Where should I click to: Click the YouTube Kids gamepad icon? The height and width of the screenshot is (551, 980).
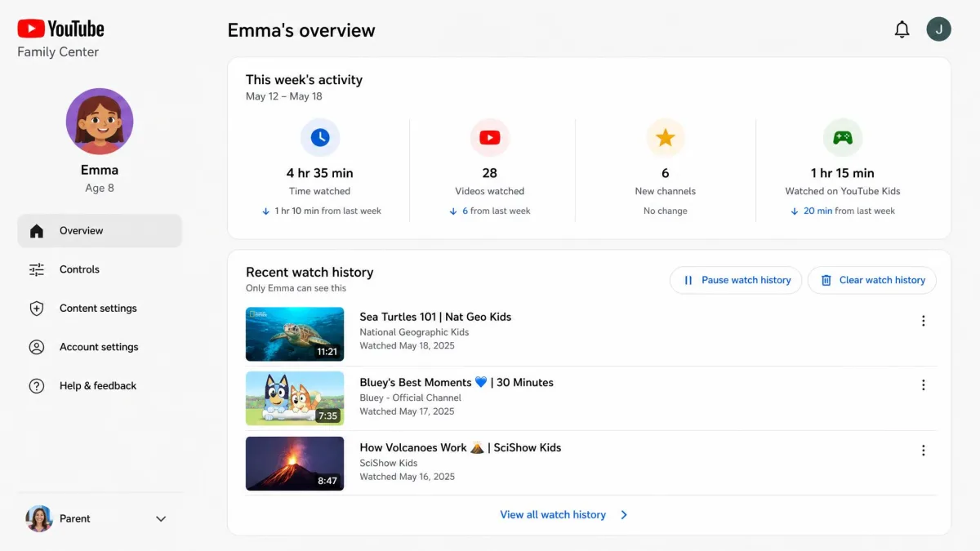(x=843, y=137)
